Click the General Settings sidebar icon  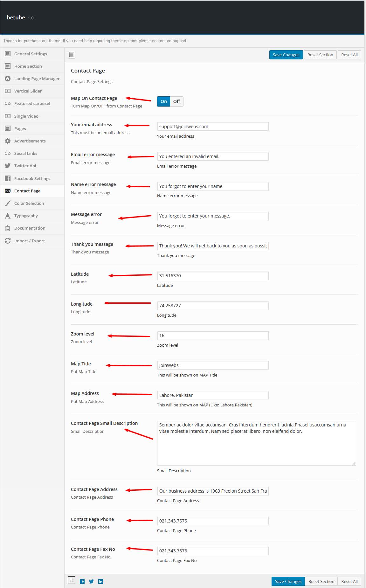[x=8, y=54]
